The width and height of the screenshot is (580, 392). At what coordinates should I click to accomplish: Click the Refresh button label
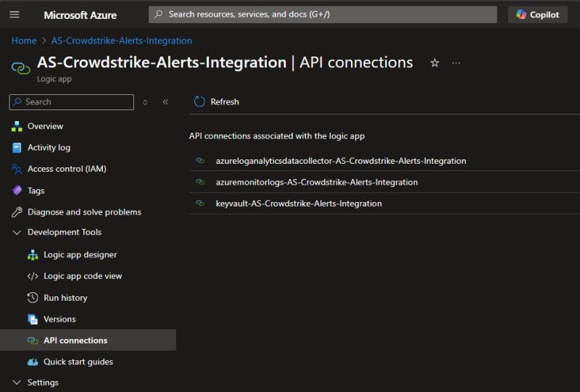point(225,101)
